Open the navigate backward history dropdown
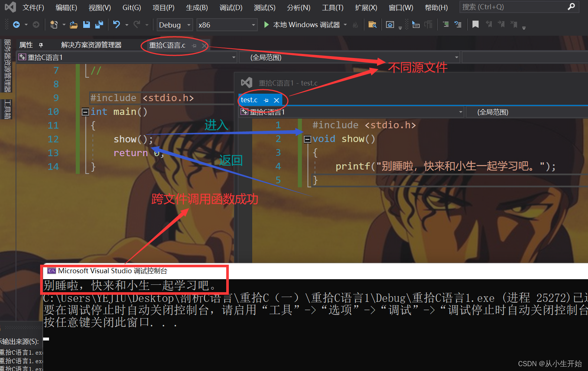Image resolution: width=588 pixels, height=371 pixels. click(x=26, y=25)
